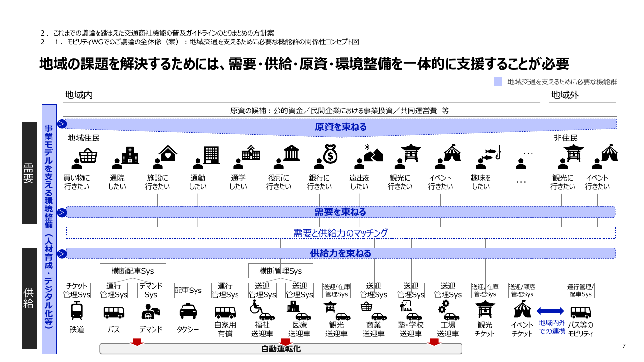Click the 趣味をしたい label
Viewport: 644px width, 362px height.
(x=481, y=182)
